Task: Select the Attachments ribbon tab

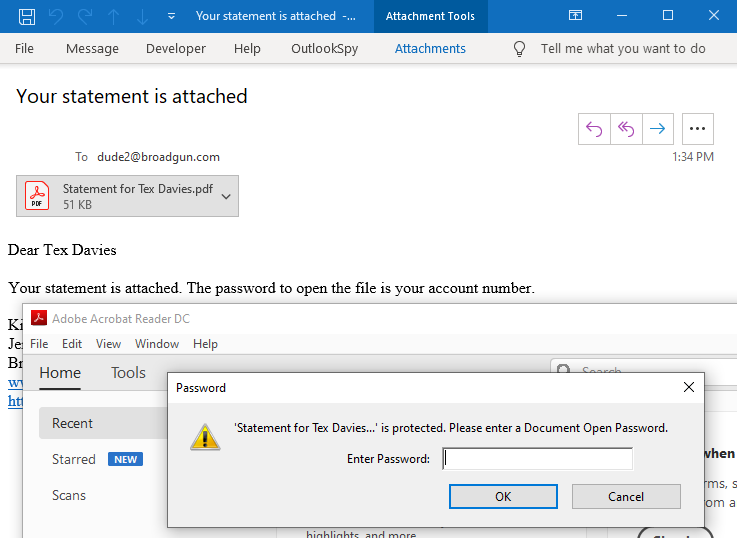Action: coord(430,48)
